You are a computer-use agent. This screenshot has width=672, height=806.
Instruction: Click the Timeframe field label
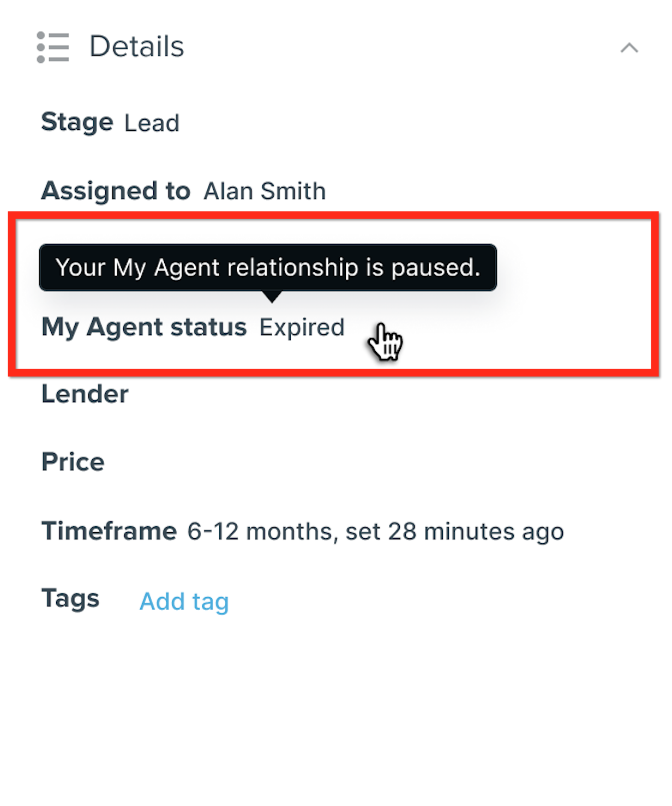click(109, 531)
